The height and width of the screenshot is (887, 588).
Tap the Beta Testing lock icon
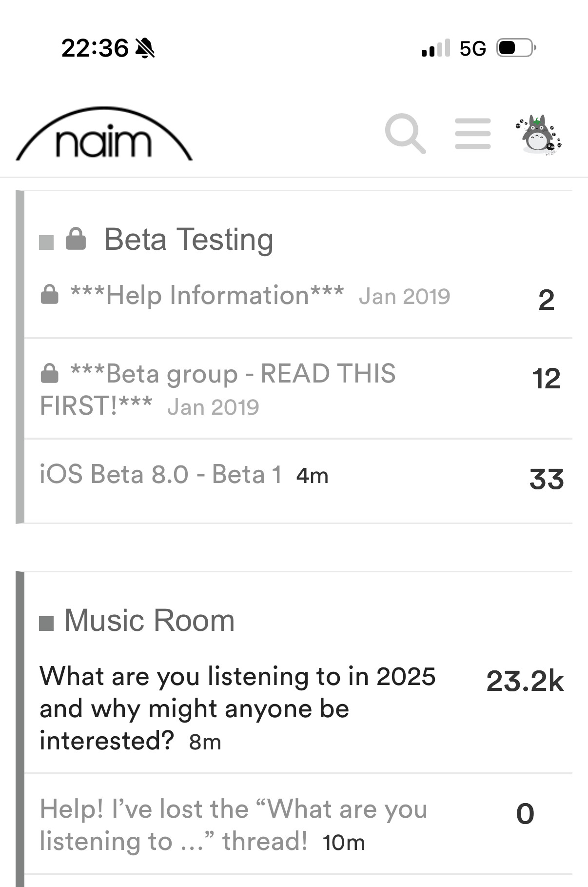76,239
